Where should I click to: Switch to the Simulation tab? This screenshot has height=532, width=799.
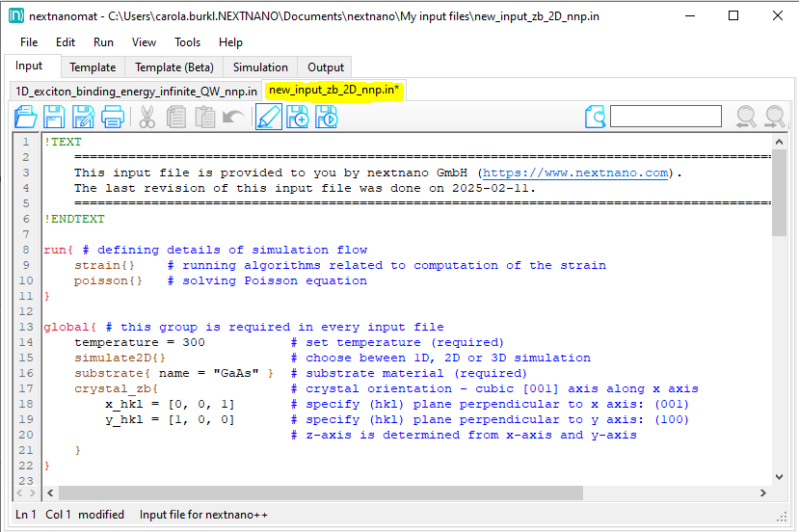pyautogui.click(x=260, y=67)
